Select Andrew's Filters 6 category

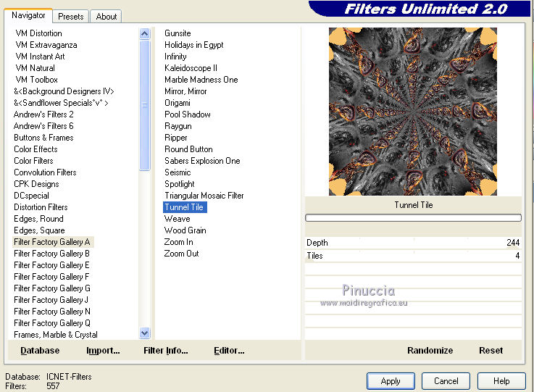[x=43, y=126]
